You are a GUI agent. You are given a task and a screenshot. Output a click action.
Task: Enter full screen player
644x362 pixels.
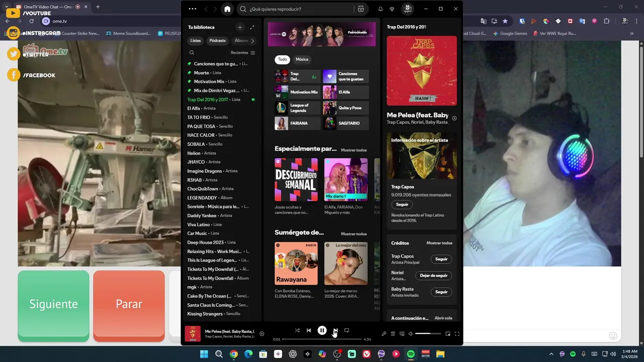(x=457, y=334)
